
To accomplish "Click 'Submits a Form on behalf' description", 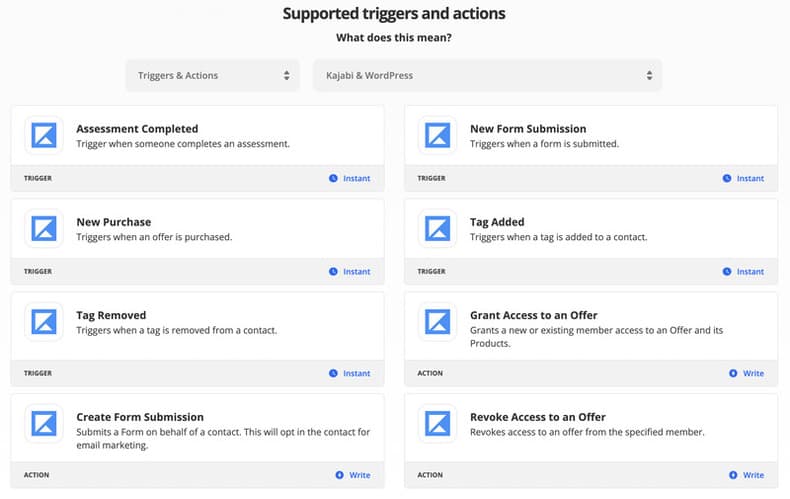I will point(223,439).
